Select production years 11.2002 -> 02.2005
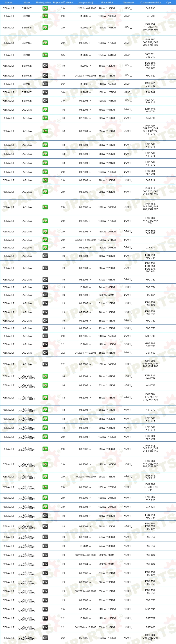176x644 pixels. [x=86, y=8]
